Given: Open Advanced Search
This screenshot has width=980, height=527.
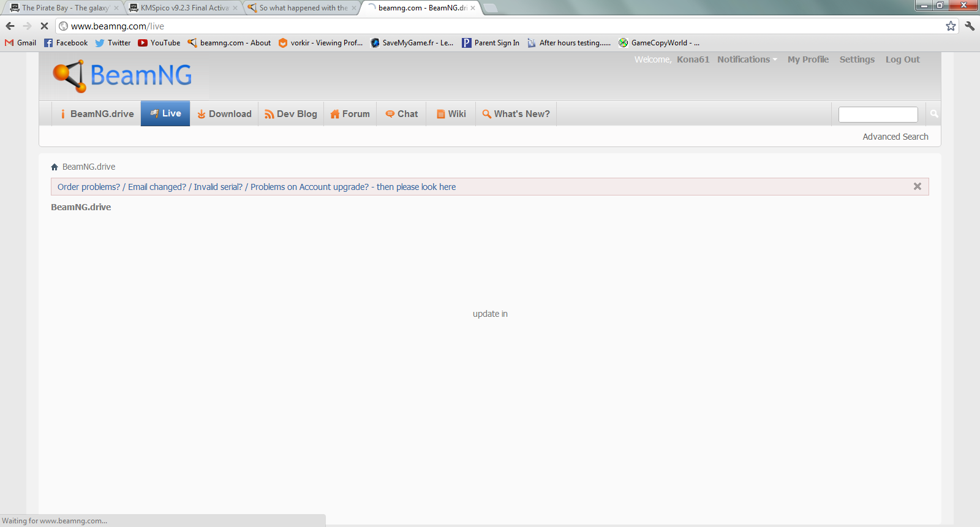Looking at the screenshot, I should point(895,137).
